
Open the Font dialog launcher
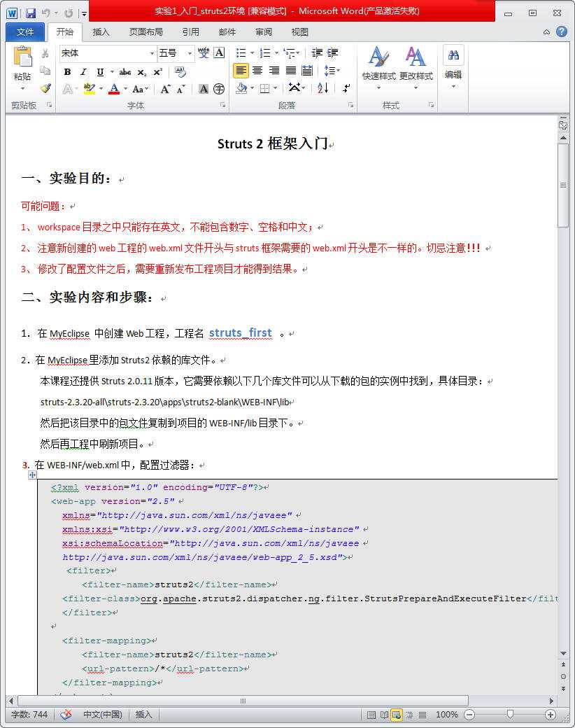(222, 105)
